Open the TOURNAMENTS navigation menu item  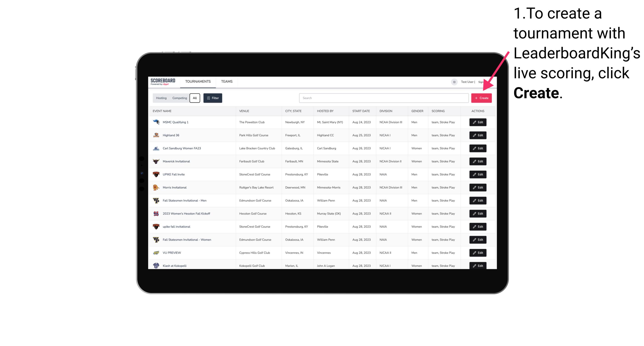(198, 81)
